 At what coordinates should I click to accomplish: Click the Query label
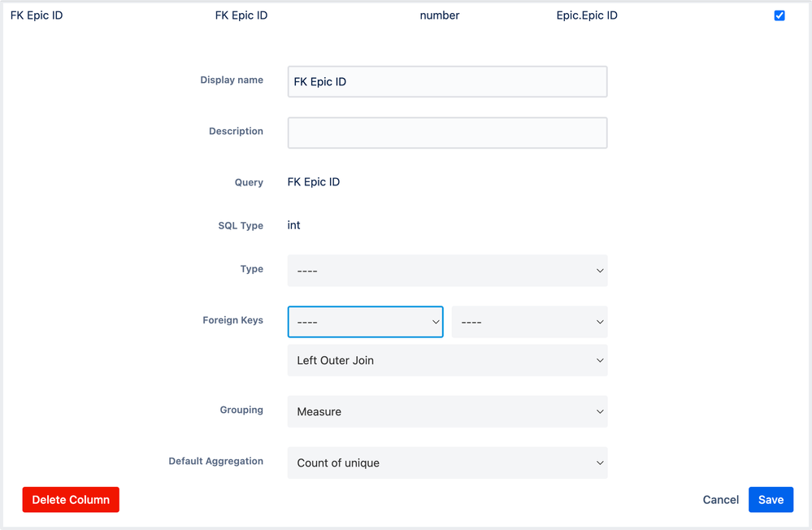(249, 182)
